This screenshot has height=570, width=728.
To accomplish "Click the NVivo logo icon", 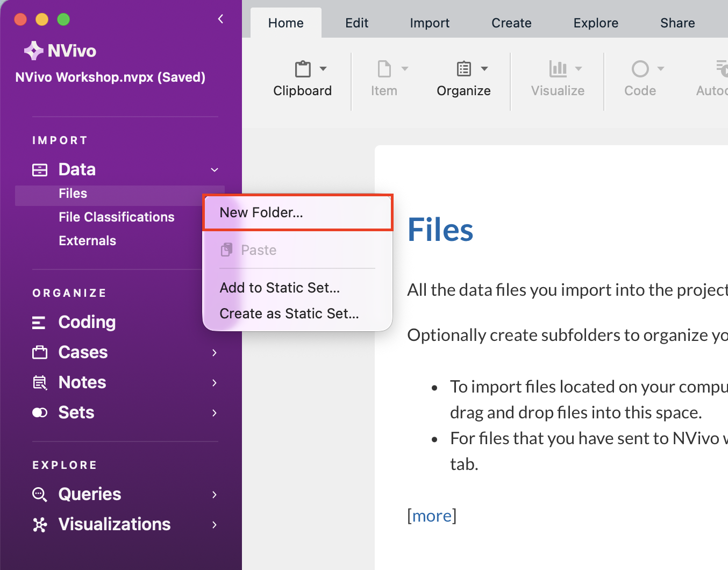I will pos(34,51).
